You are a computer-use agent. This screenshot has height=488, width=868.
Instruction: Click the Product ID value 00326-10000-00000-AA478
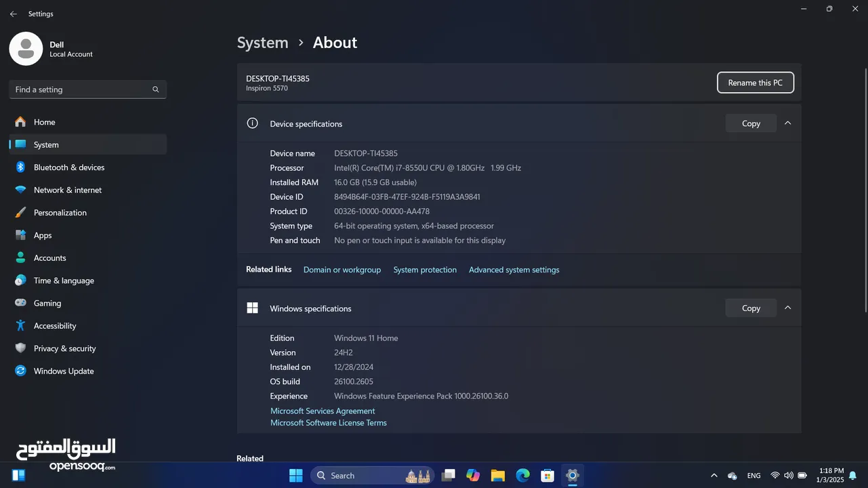381,211
